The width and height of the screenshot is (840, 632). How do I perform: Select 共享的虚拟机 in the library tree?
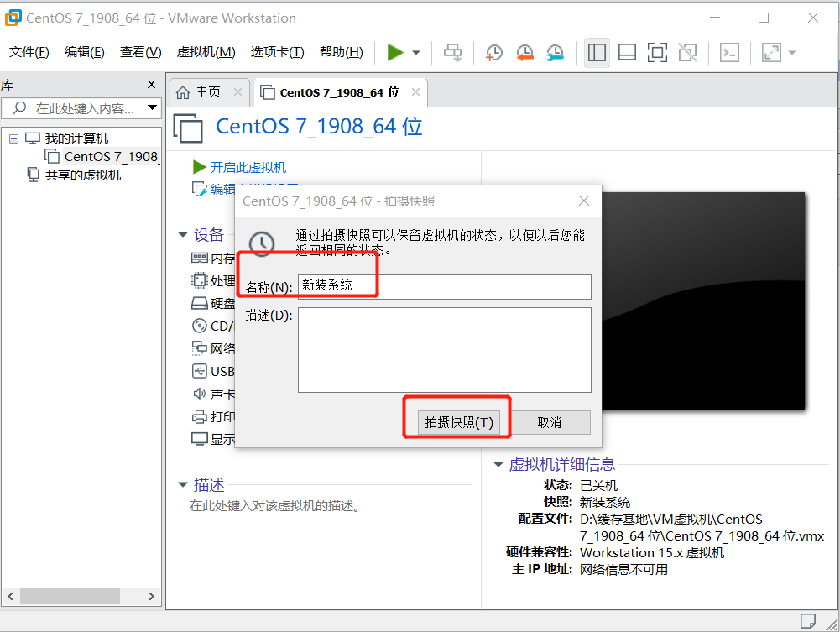click(83, 175)
